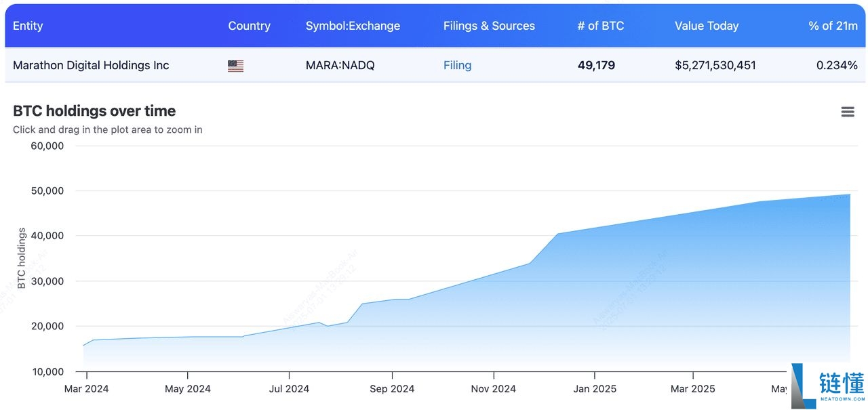Screen dimensions: 868x410
Task: Click the Nov 2024 x-axis label
Action: tap(493, 389)
